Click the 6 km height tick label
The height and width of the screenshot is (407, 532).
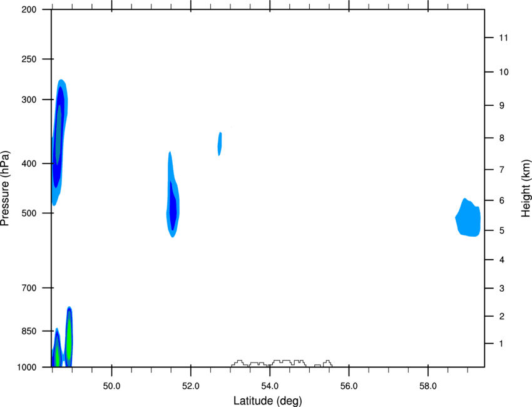[502, 200]
